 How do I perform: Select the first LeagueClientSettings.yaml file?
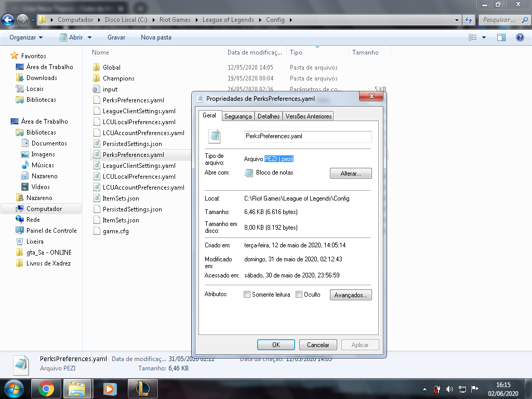(135, 111)
